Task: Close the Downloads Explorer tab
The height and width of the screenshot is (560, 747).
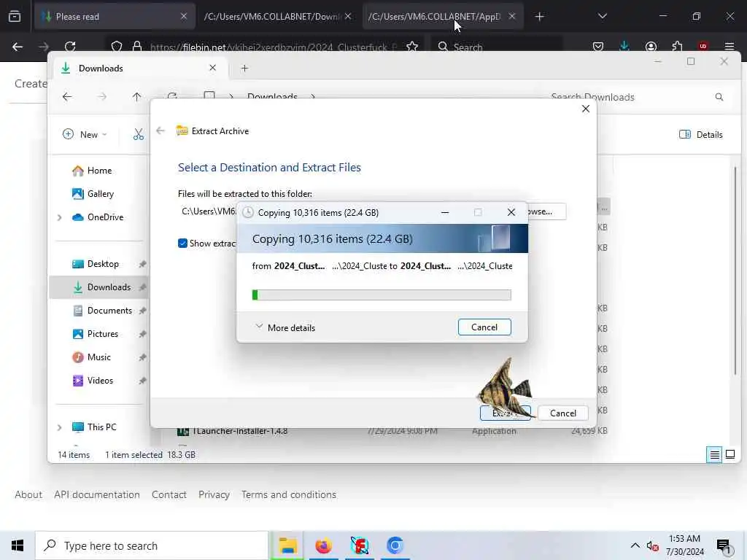Action: pyautogui.click(x=212, y=68)
